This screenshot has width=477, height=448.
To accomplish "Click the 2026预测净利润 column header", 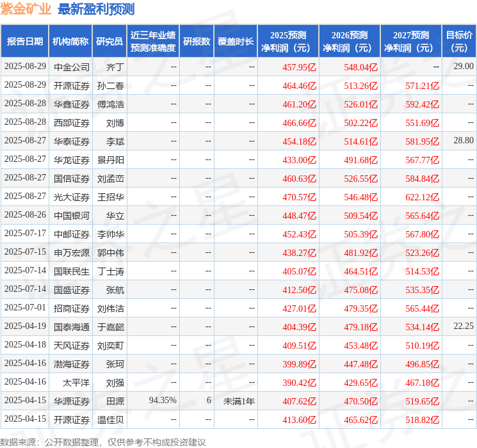I will click(350, 42).
